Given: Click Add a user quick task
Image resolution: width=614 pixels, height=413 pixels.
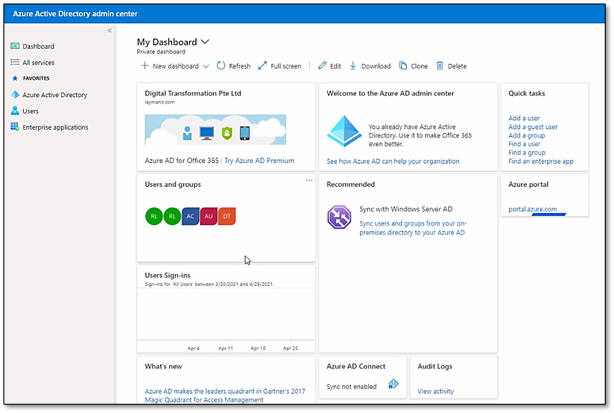Looking at the screenshot, I should 524,118.
